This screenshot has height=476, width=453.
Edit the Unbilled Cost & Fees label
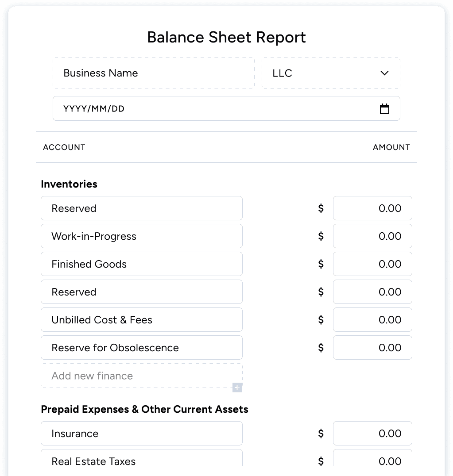(x=141, y=319)
